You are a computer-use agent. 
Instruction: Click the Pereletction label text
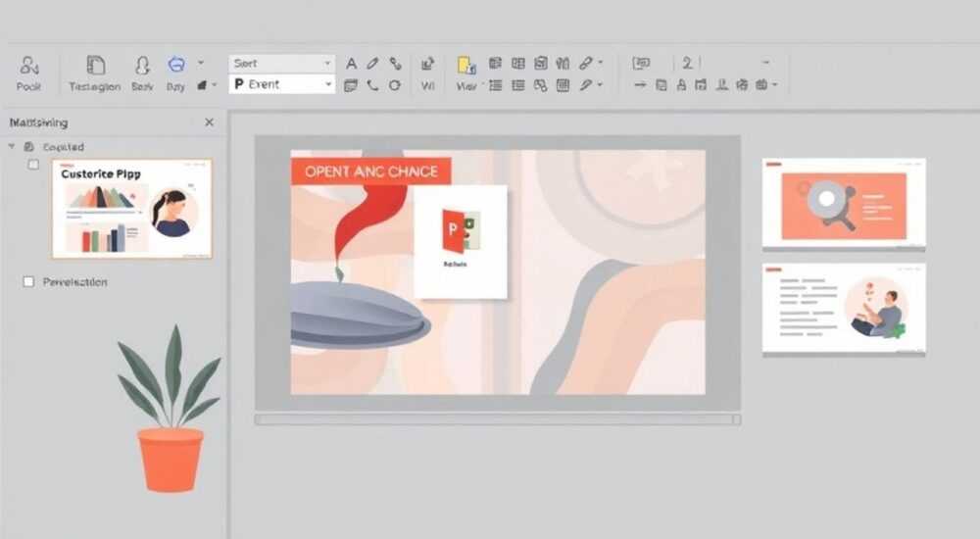point(75,282)
